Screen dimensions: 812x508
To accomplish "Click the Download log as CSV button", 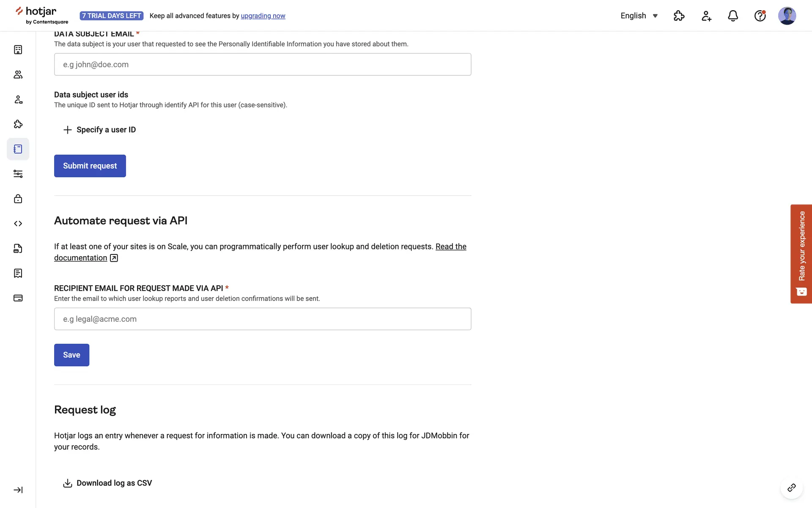I will point(107,483).
